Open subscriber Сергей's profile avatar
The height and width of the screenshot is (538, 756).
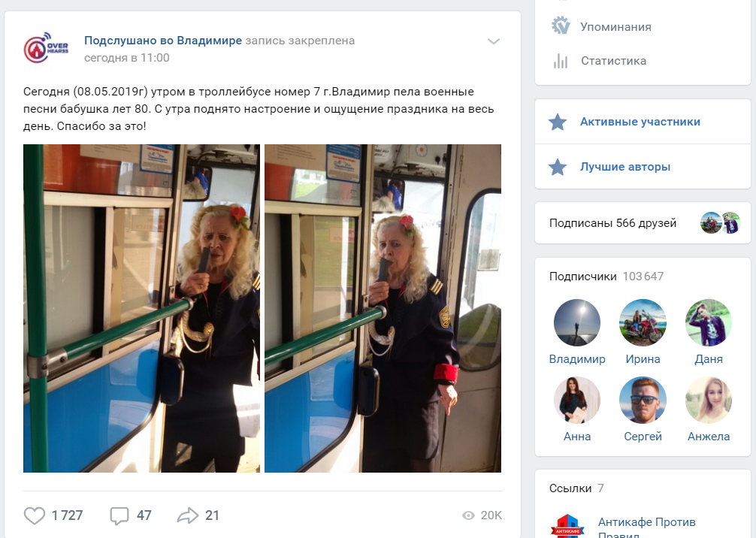pyautogui.click(x=643, y=400)
